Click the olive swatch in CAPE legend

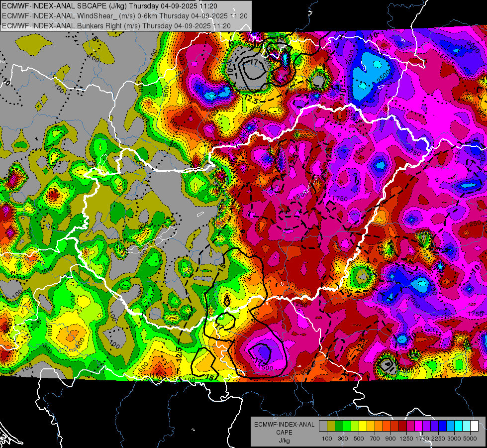point(331,426)
